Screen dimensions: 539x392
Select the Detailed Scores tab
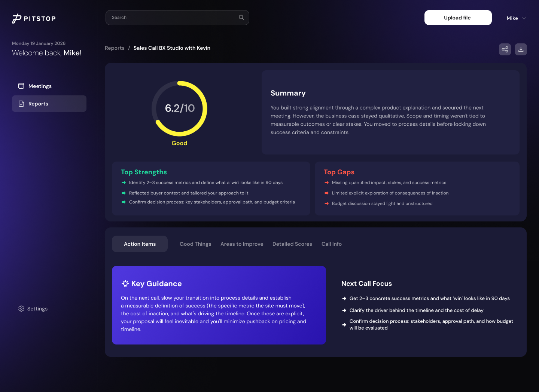(292, 244)
